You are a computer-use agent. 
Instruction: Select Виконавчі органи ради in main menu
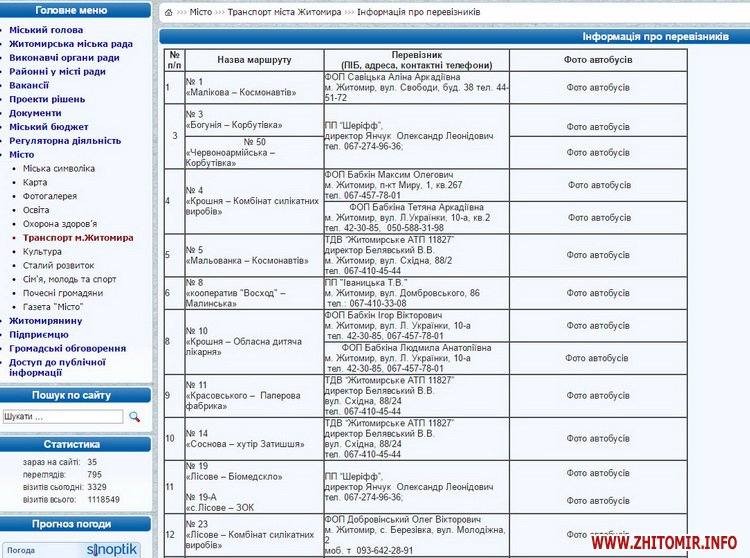(x=64, y=58)
